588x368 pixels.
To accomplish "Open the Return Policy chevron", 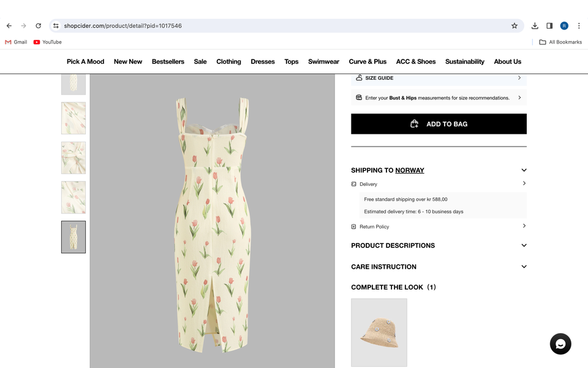I will tap(524, 226).
